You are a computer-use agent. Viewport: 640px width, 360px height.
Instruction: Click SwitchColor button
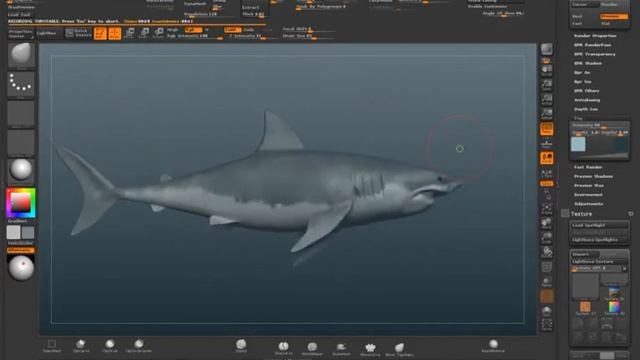pos(21,243)
